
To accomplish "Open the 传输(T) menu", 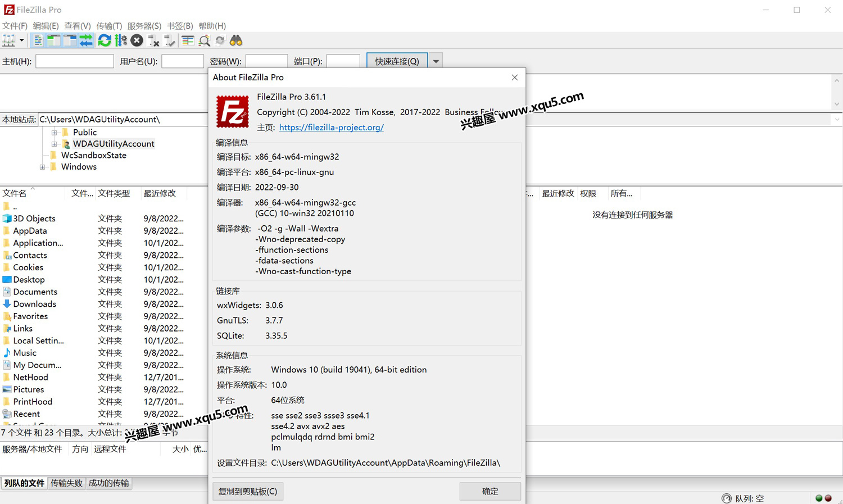I will [x=109, y=26].
